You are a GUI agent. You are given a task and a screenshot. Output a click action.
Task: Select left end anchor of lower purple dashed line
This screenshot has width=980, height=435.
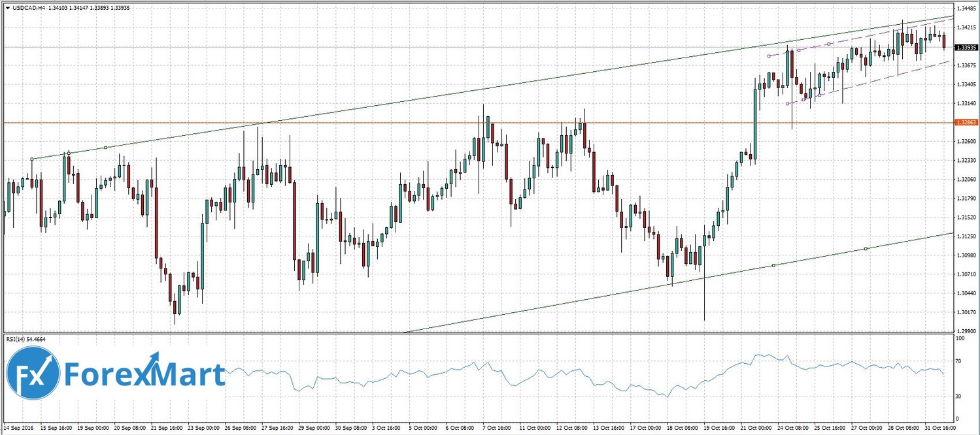(x=786, y=104)
